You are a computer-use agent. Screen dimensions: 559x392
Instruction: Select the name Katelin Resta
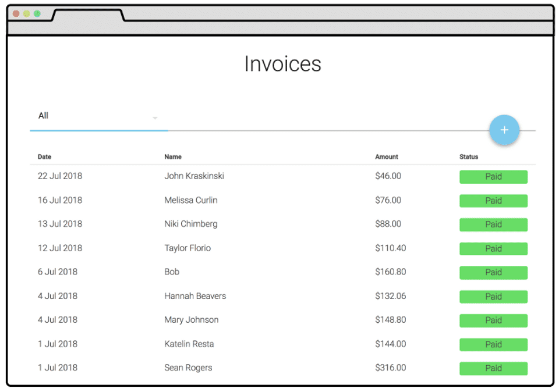[x=189, y=344]
